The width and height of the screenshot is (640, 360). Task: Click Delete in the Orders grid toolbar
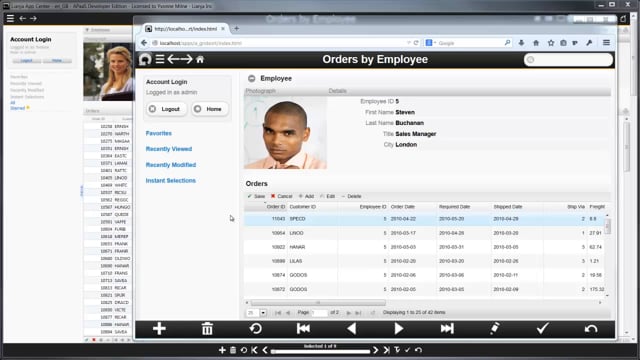click(x=351, y=196)
